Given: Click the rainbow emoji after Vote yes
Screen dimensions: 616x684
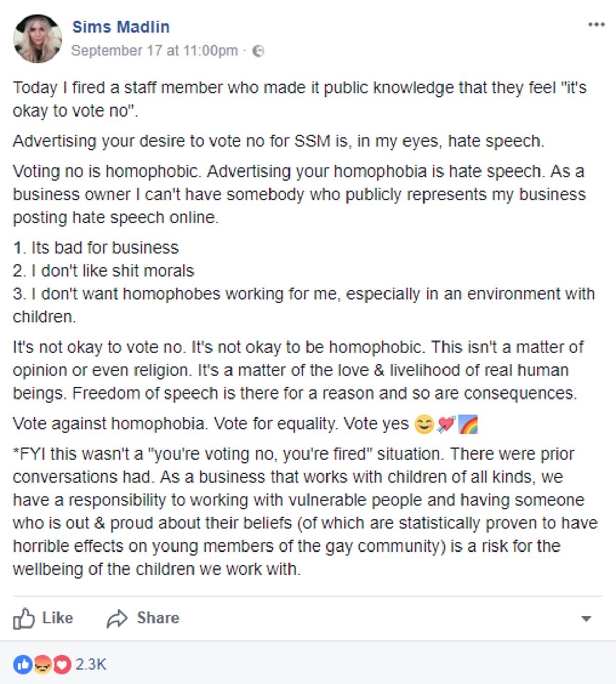Looking at the screenshot, I should (x=468, y=425).
